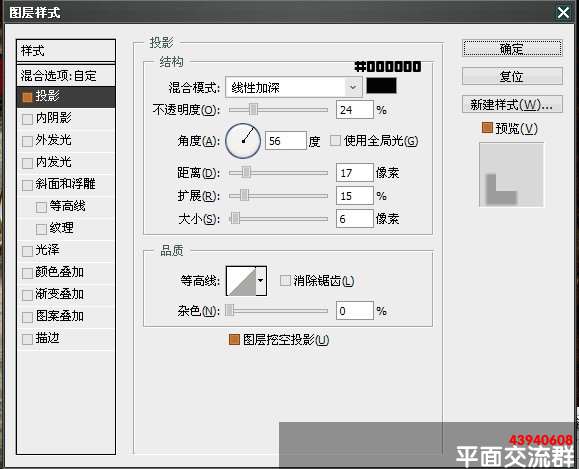Click the 不透明度 opacity slider handle
Screen dimensions: 579x469
click(x=253, y=110)
